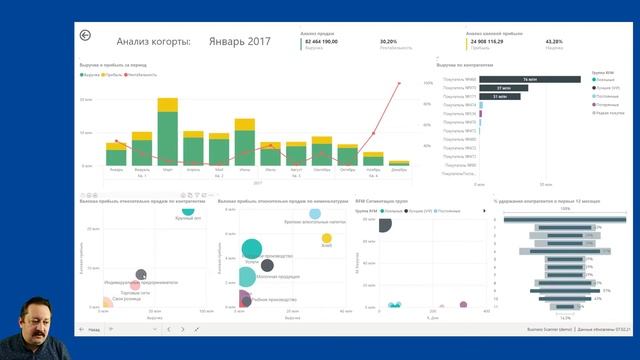640x360 pixels.
Task: Click the filter funnel icon above contractors scatter
Action: point(197,196)
